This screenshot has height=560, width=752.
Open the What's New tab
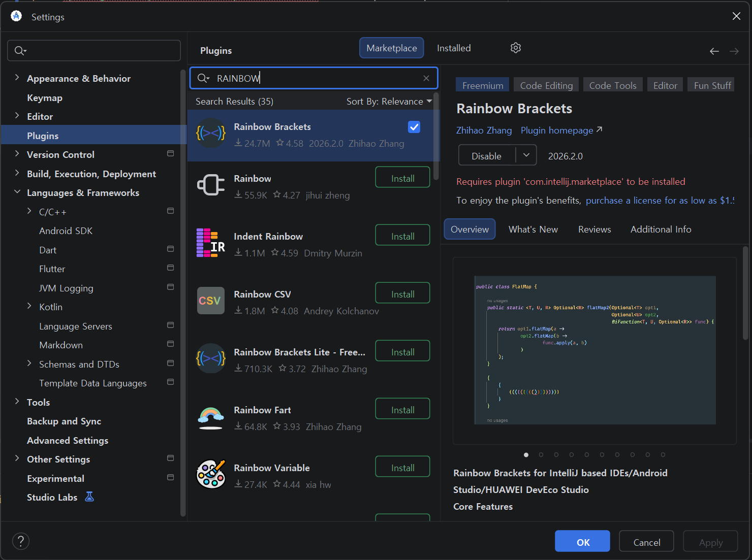(x=533, y=229)
